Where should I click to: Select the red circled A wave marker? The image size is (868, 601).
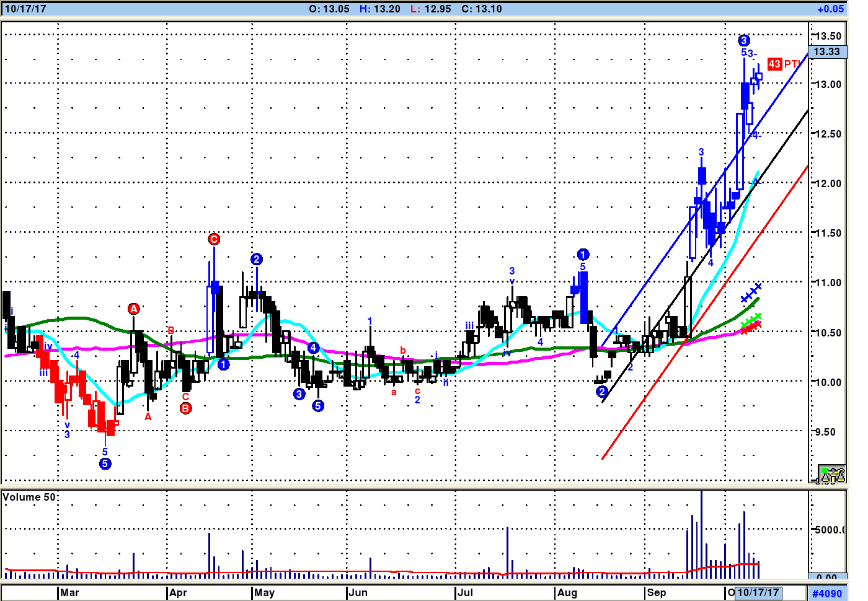[133, 309]
